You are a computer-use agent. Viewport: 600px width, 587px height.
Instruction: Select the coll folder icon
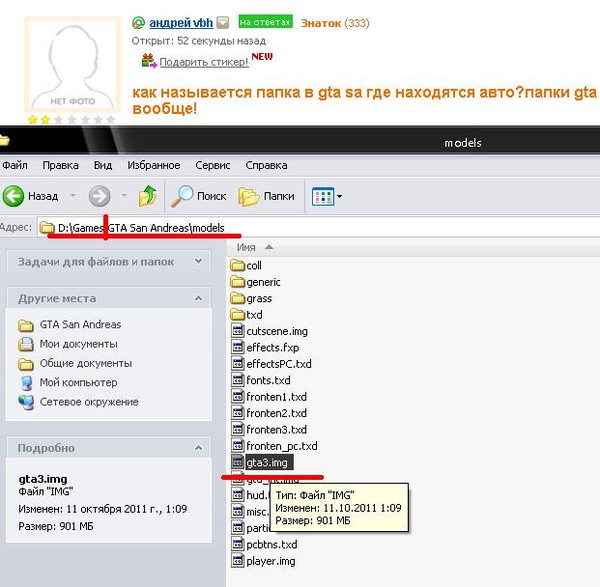pyautogui.click(x=238, y=265)
